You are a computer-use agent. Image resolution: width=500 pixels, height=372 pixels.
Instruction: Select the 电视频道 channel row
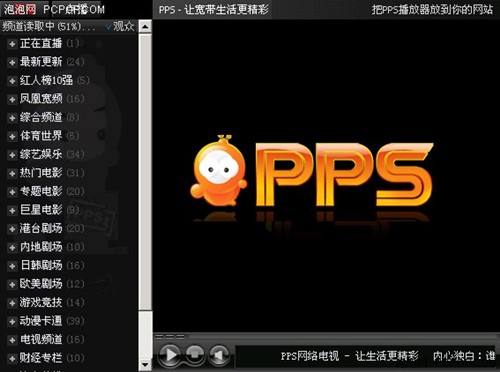click(x=52, y=339)
